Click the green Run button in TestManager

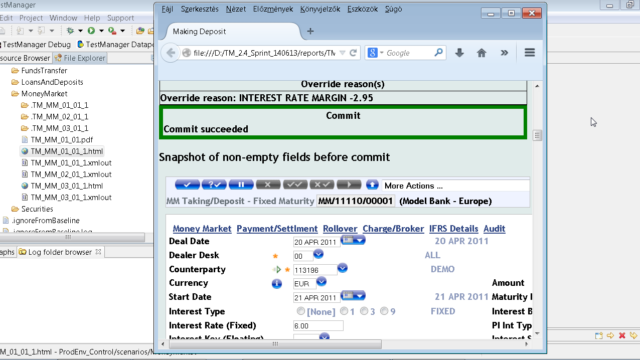coord(91,31)
